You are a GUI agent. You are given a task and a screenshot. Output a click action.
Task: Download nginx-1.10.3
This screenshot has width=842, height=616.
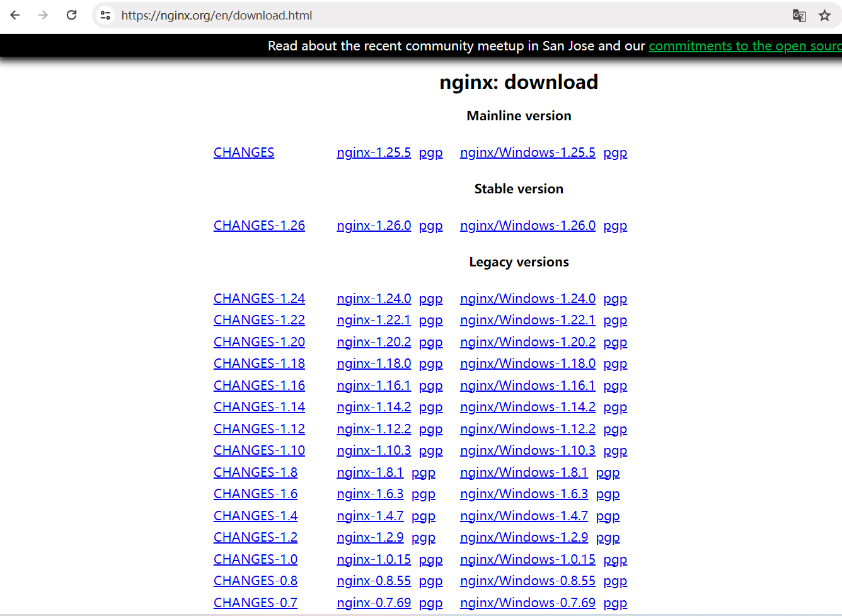374,450
